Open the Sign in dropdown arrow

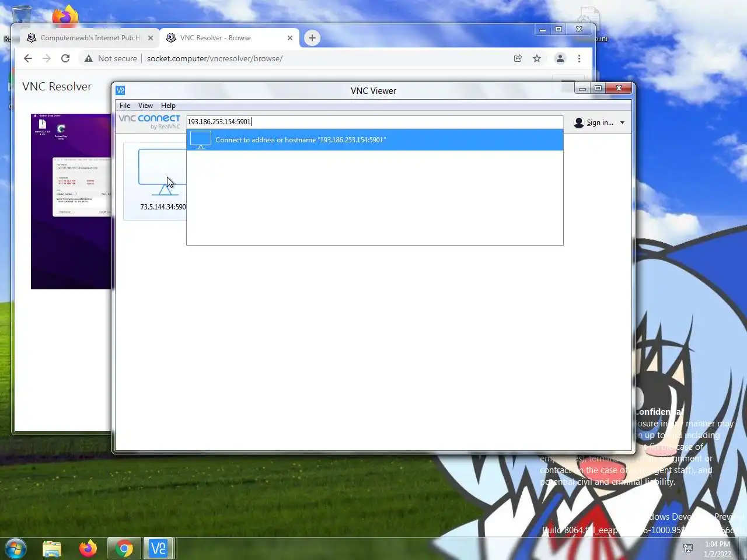[622, 123]
